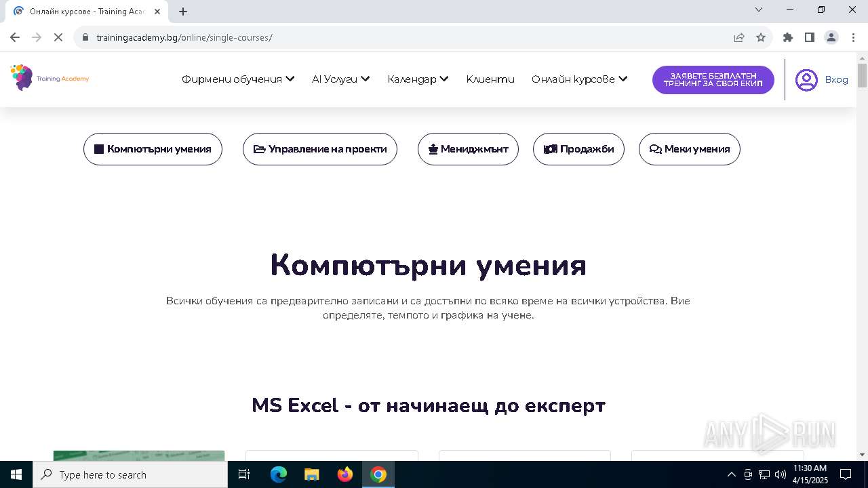Select the Продажби category

tap(578, 149)
